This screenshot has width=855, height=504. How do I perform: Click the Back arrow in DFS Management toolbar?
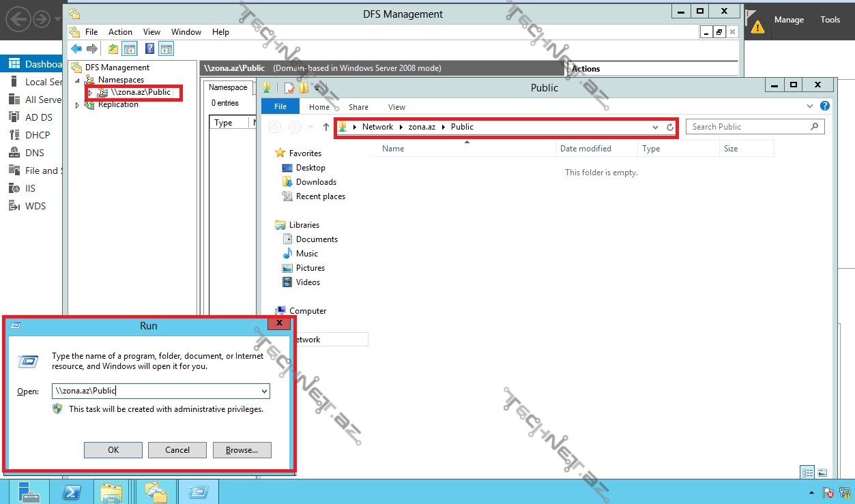76,48
